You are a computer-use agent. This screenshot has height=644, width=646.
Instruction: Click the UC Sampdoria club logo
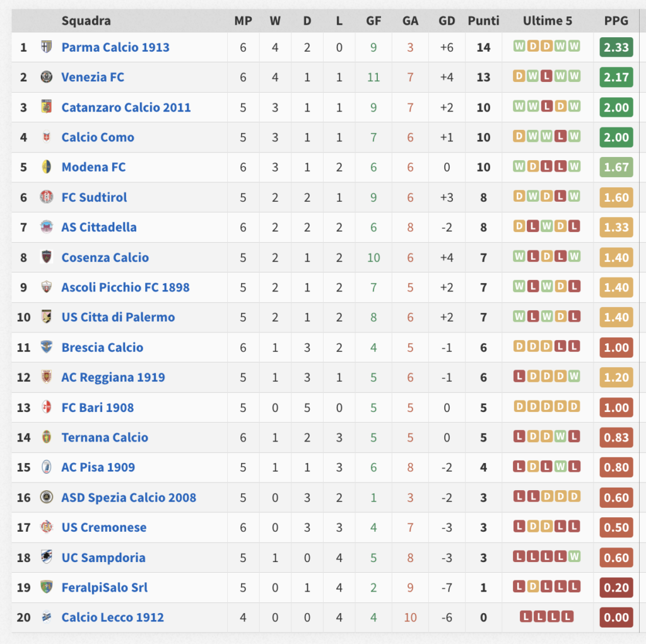point(47,557)
